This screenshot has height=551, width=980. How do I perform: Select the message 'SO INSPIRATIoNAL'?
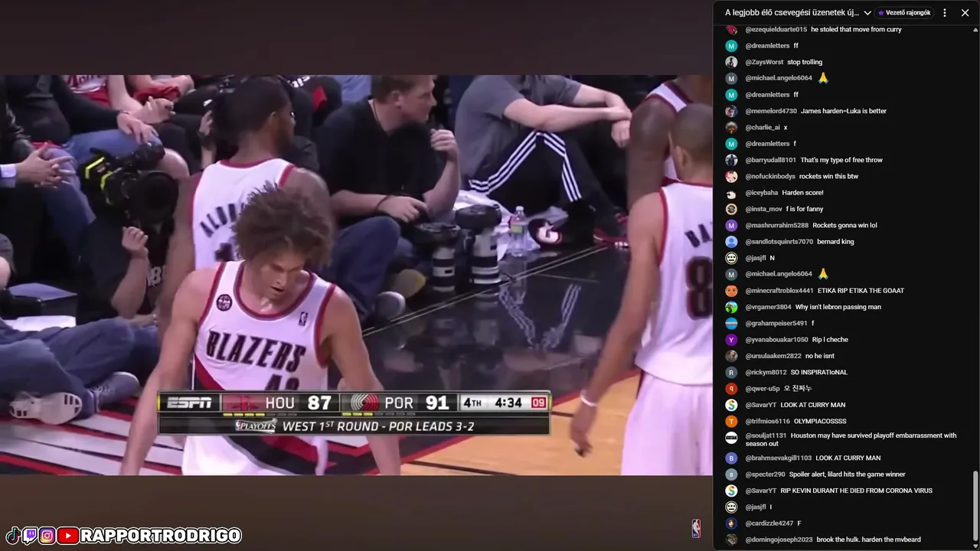pyautogui.click(x=819, y=372)
